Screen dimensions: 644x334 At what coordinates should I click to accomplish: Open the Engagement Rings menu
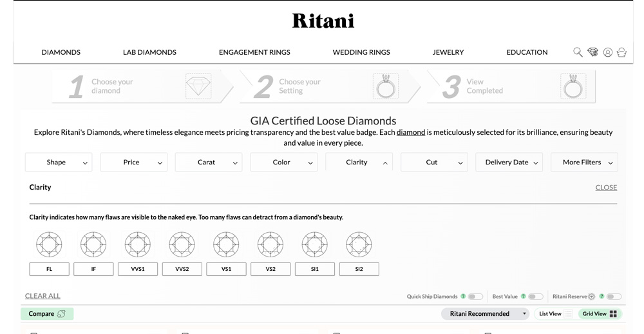click(x=254, y=52)
